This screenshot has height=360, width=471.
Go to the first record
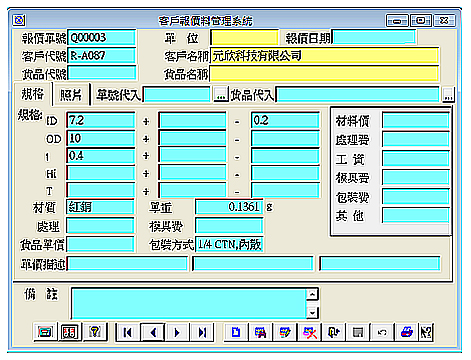pos(128,332)
